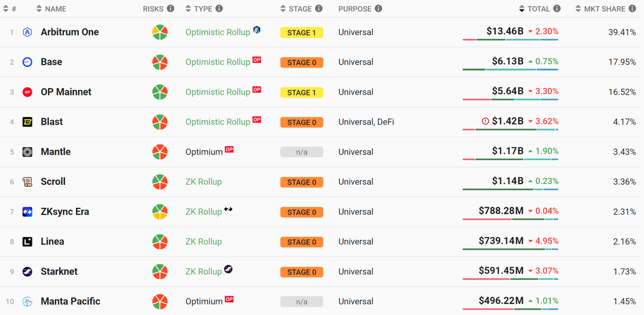The image size is (644, 315).
Task: Click the risk pie chart for Base
Action: point(160,62)
